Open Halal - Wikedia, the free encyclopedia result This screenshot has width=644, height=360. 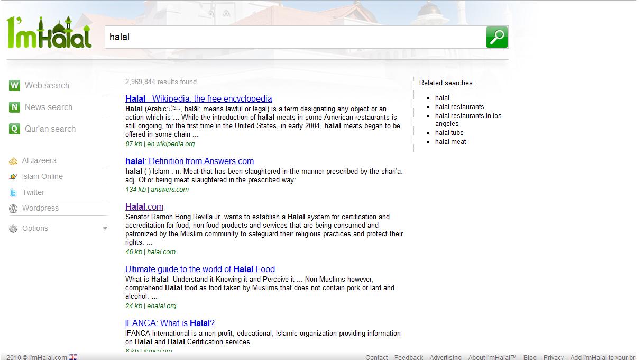[199, 98]
